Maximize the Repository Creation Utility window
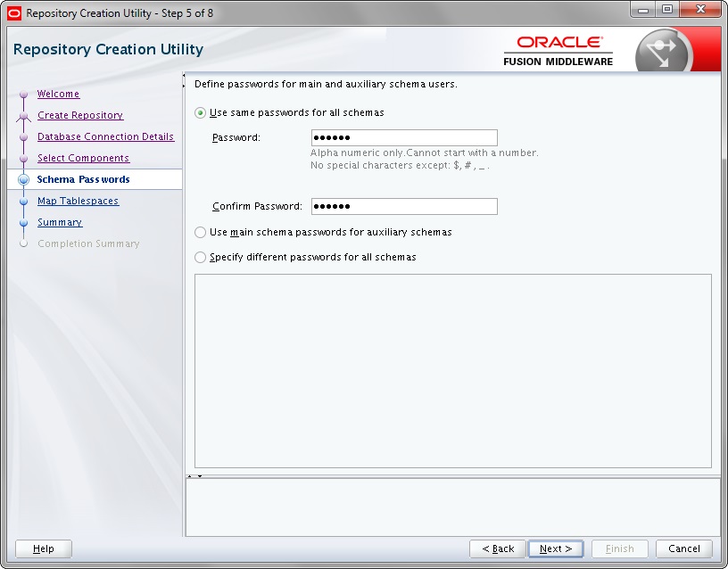Viewport: 728px width, 569px height. tap(667, 10)
